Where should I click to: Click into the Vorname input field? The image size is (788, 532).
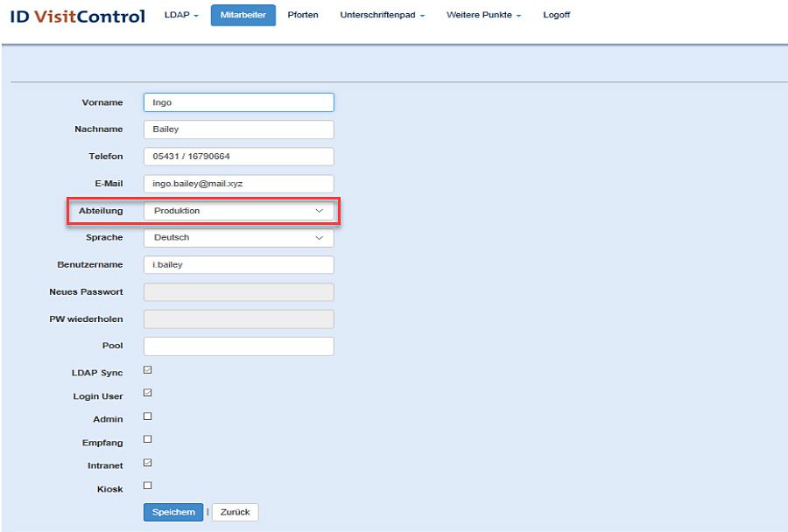click(x=238, y=102)
